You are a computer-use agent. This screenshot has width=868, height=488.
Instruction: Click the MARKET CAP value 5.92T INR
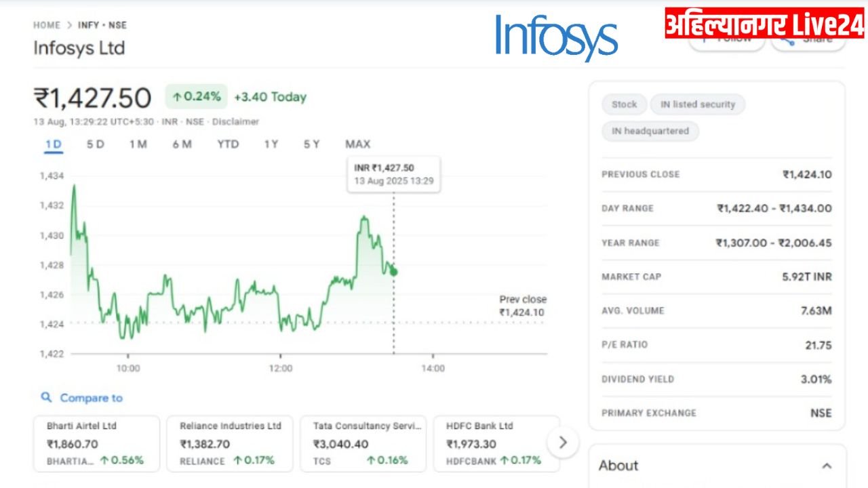806,277
